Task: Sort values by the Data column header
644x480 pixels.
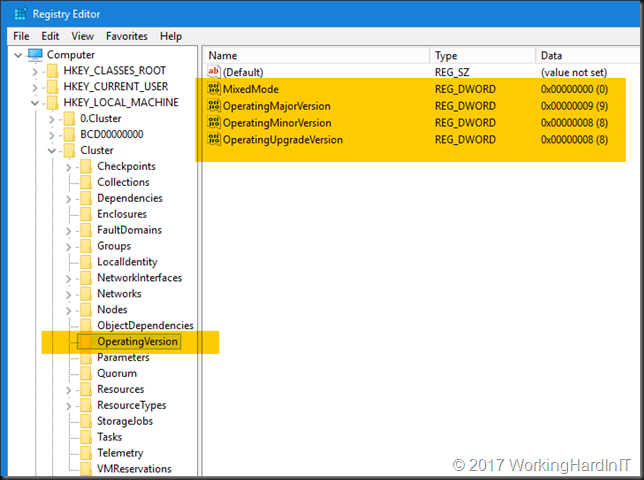Action: click(588, 55)
